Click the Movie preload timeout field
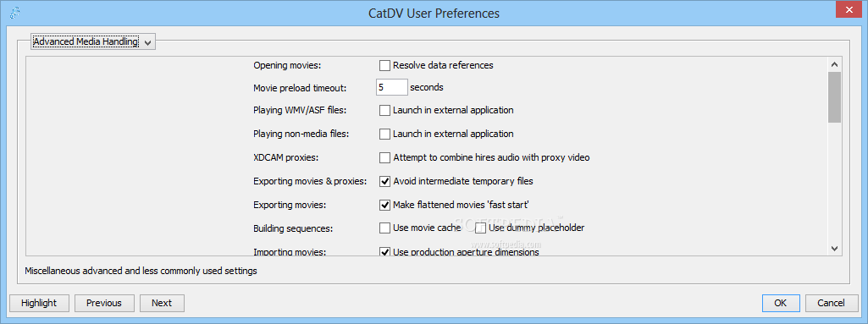The image size is (868, 324). (392, 87)
